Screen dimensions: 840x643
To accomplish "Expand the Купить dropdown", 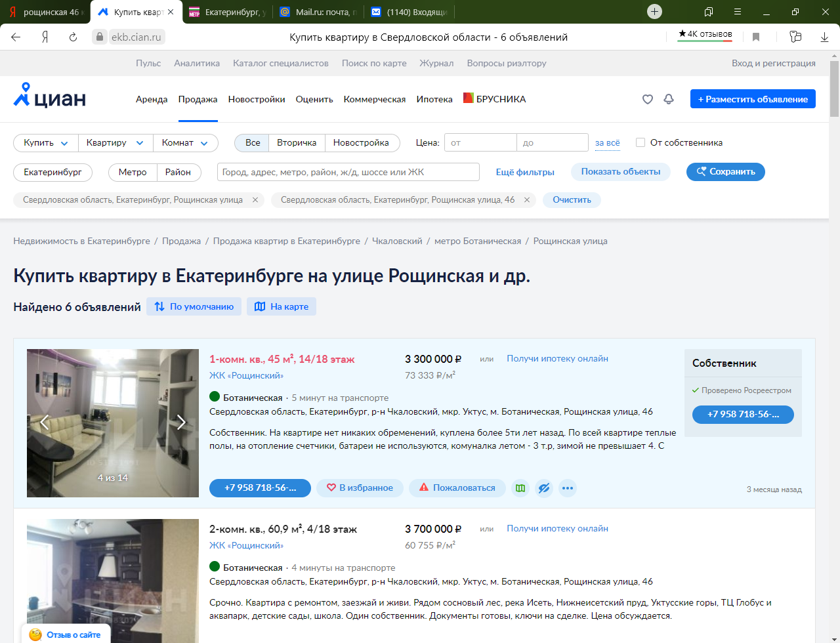I will pos(46,142).
